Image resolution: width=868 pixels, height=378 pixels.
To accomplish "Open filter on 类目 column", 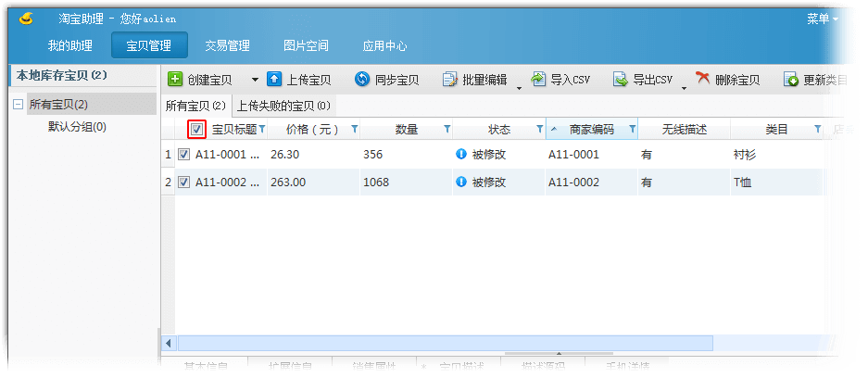I will point(818,129).
